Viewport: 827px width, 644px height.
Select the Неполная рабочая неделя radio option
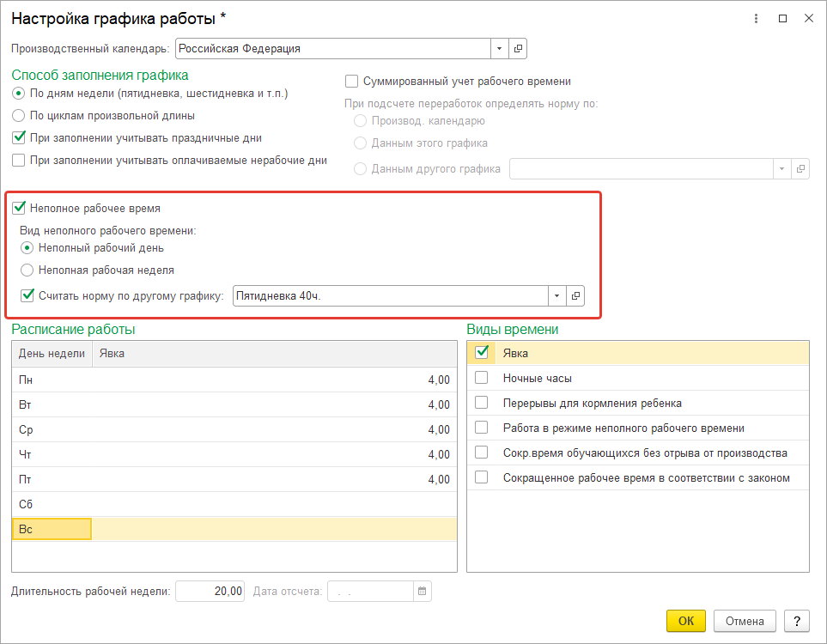click(x=27, y=270)
